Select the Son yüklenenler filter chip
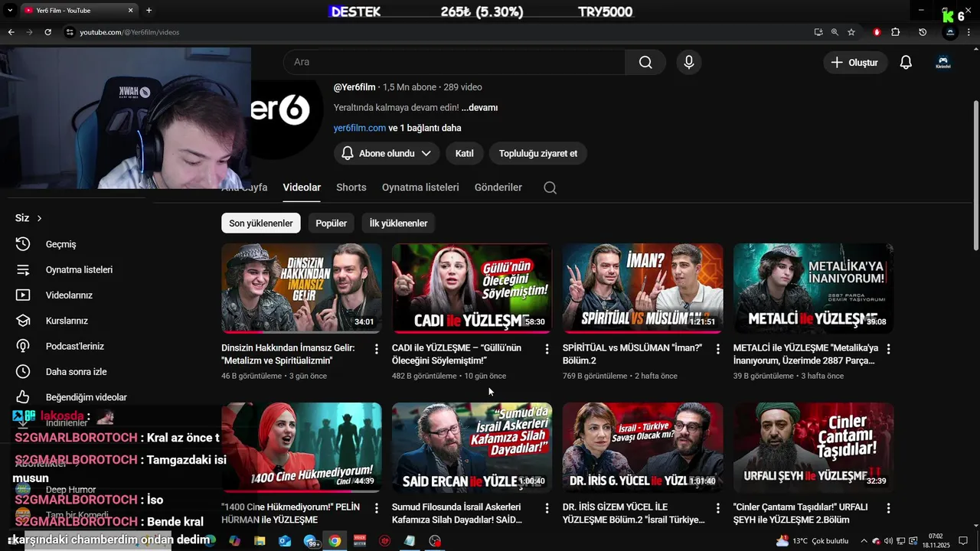The image size is (980, 551). coord(261,223)
